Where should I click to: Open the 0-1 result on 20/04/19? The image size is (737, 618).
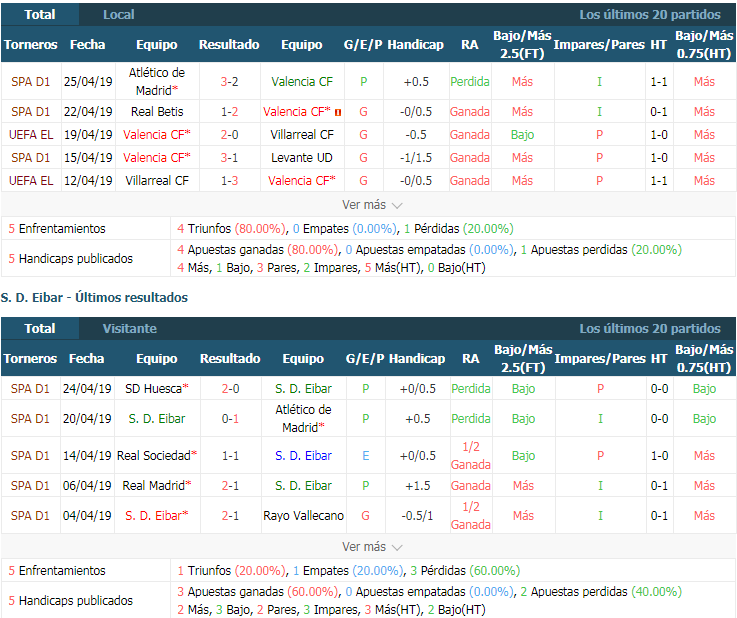click(230, 419)
